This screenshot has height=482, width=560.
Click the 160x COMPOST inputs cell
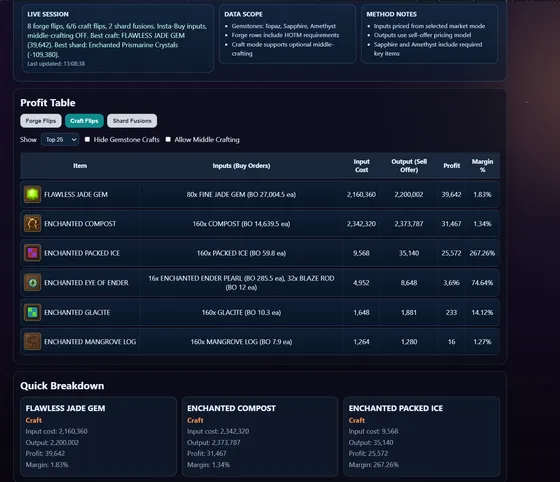[241, 224]
